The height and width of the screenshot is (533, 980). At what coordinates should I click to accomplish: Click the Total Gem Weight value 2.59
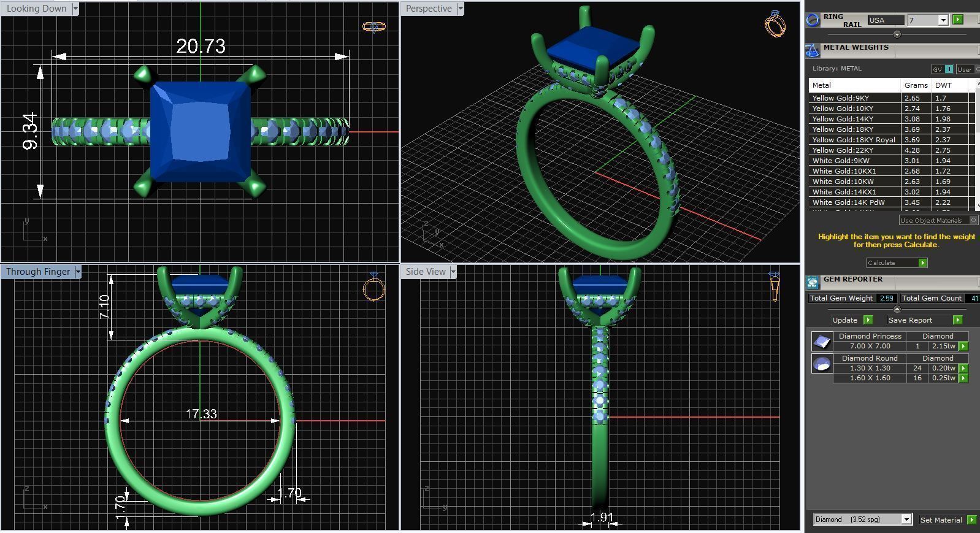(x=886, y=298)
